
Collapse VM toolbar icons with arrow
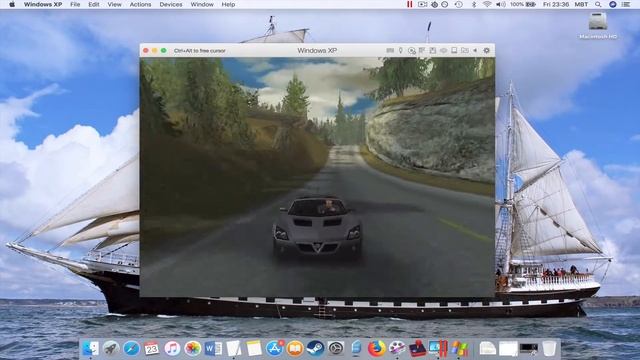pos(475,51)
